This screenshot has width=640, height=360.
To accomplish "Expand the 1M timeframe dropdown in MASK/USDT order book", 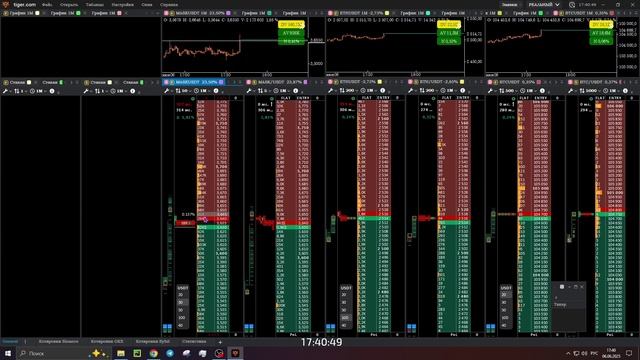I will click(x=282, y=91).
